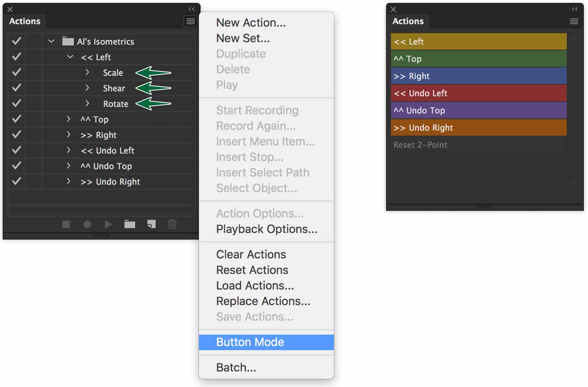Select the Shear step name in list
Image resolution: width=588 pixels, height=387 pixels.
[x=114, y=88]
